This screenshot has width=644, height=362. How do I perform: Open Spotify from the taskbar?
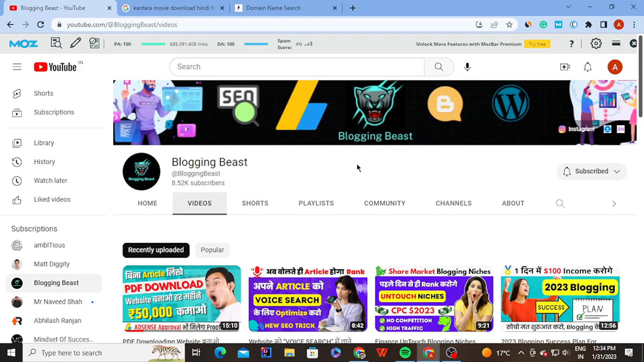tap(405, 353)
